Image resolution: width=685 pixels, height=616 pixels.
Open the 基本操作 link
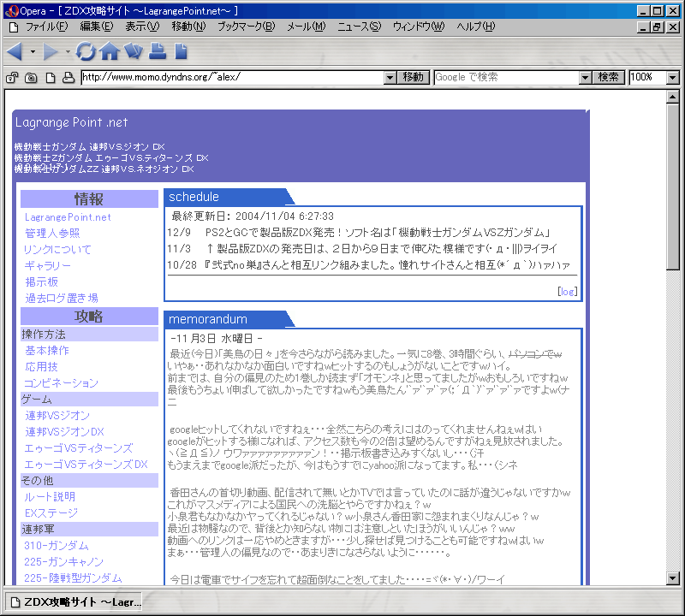(x=47, y=351)
